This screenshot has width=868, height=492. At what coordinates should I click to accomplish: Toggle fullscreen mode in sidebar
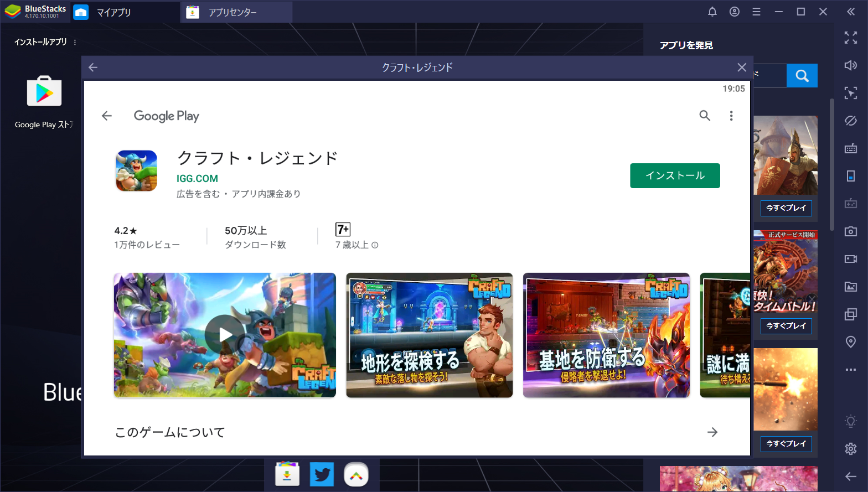pos(851,38)
